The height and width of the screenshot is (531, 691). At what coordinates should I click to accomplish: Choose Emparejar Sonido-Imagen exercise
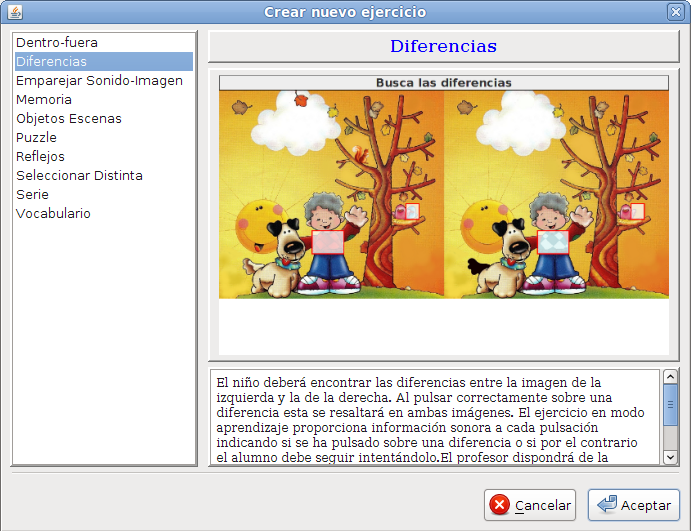(104, 81)
